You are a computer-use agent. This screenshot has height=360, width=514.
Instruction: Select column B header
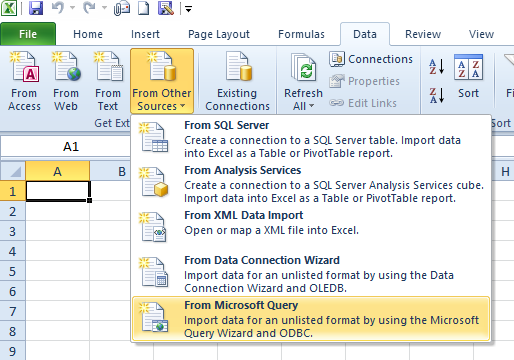(x=110, y=171)
